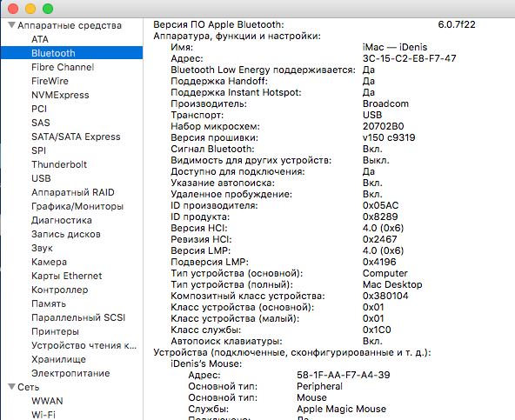
Task: Click the manufacturer value Broadcom
Action: [x=385, y=103]
